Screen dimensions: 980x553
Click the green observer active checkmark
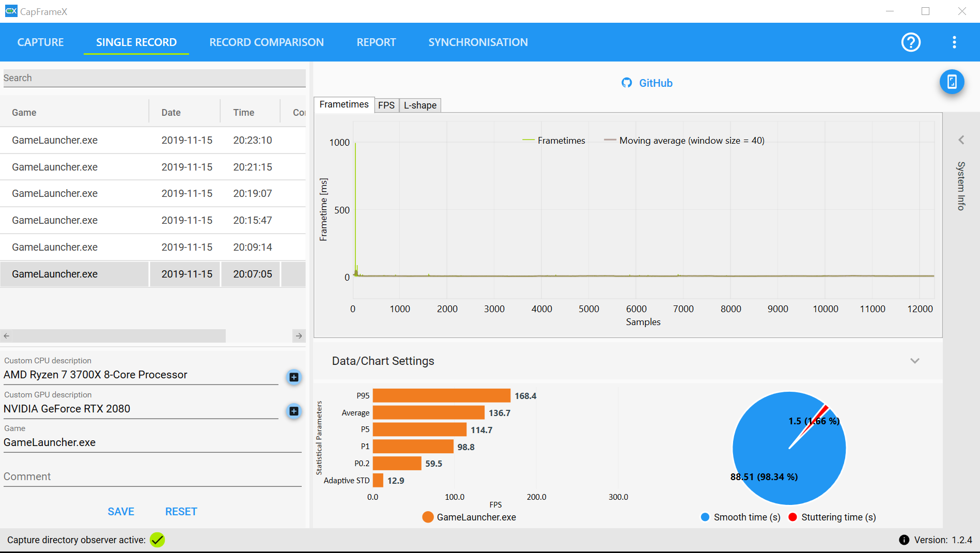coord(157,540)
